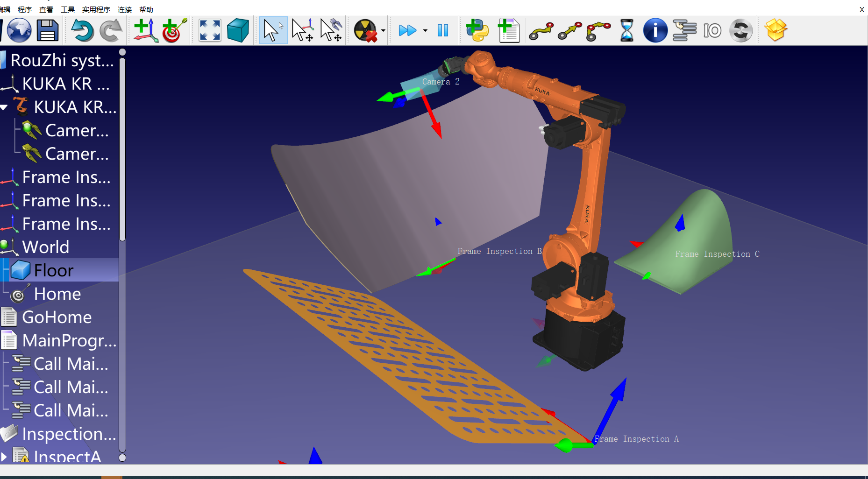Viewport: 868px width, 479px height.
Task: Fit all objects in the view
Action: tap(210, 30)
